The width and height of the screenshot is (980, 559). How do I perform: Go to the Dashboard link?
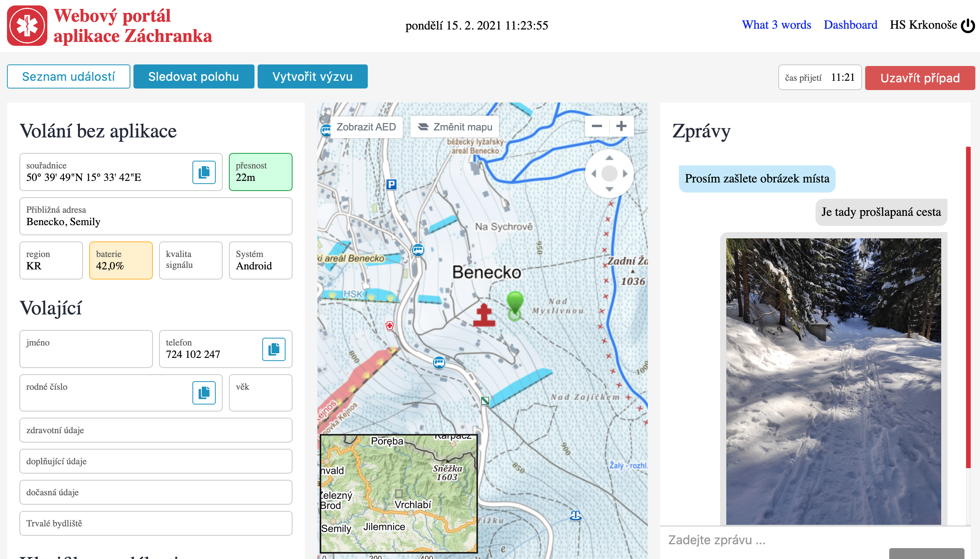pyautogui.click(x=851, y=25)
